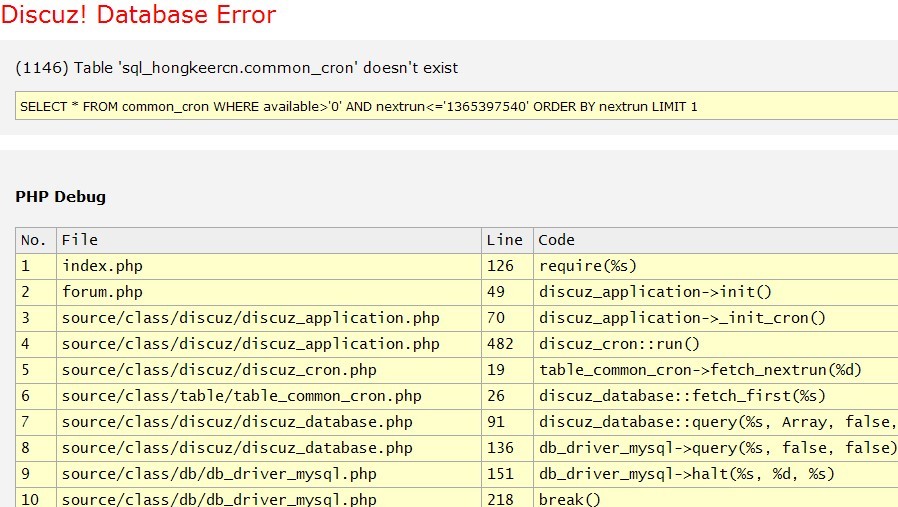898x507 pixels.
Task: Click the error 1146 table doesn't exist message
Action: pos(237,68)
